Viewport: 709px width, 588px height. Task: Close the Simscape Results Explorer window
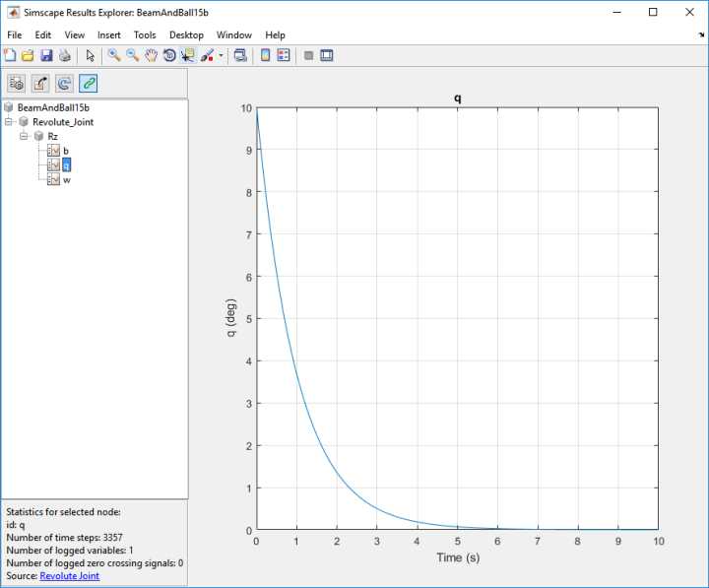point(689,12)
